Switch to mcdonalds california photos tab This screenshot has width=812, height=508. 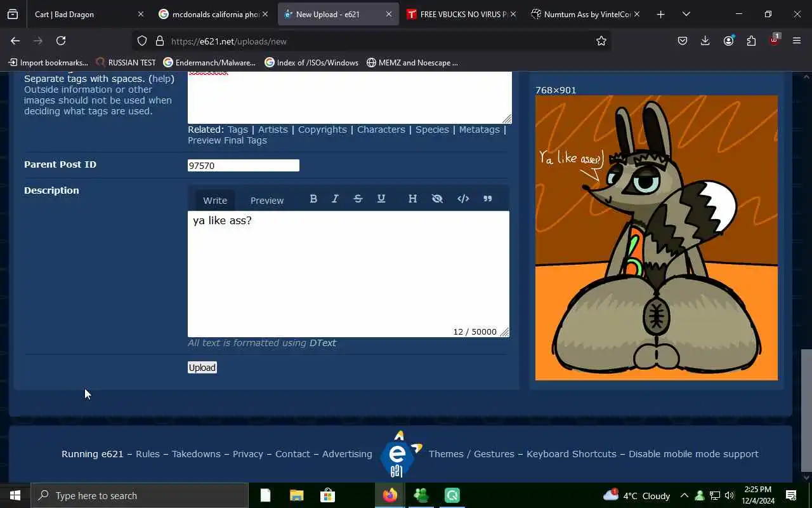coord(214,14)
